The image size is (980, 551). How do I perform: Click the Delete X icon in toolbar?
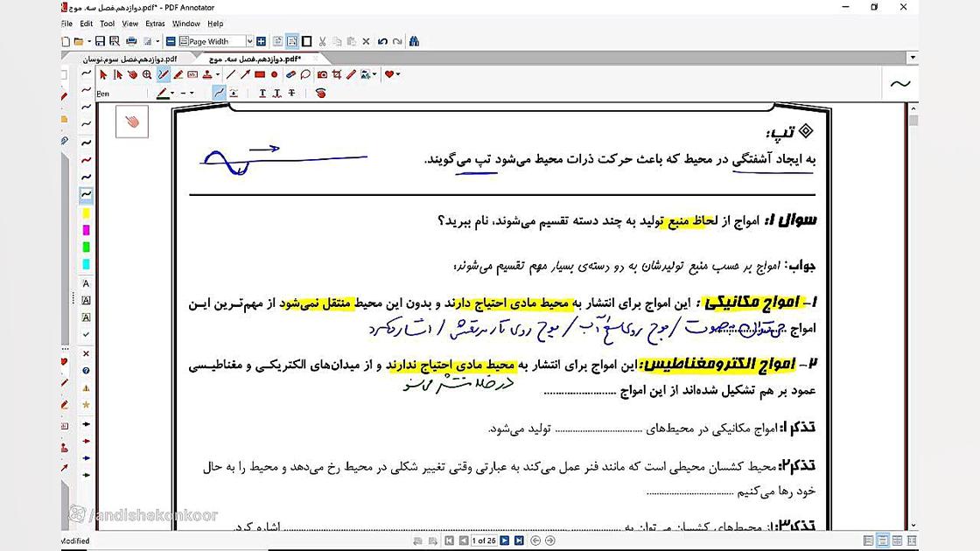367,41
